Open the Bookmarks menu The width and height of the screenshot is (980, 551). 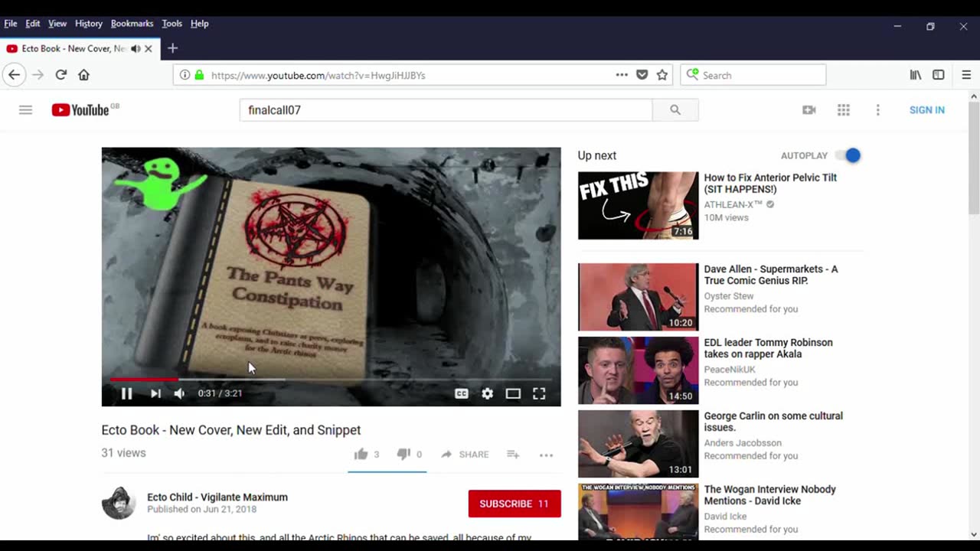[x=132, y=24]
